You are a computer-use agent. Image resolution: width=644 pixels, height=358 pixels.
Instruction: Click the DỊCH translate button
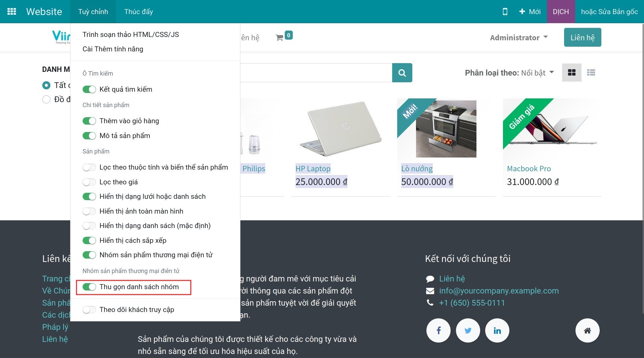[x=561, y=11]
